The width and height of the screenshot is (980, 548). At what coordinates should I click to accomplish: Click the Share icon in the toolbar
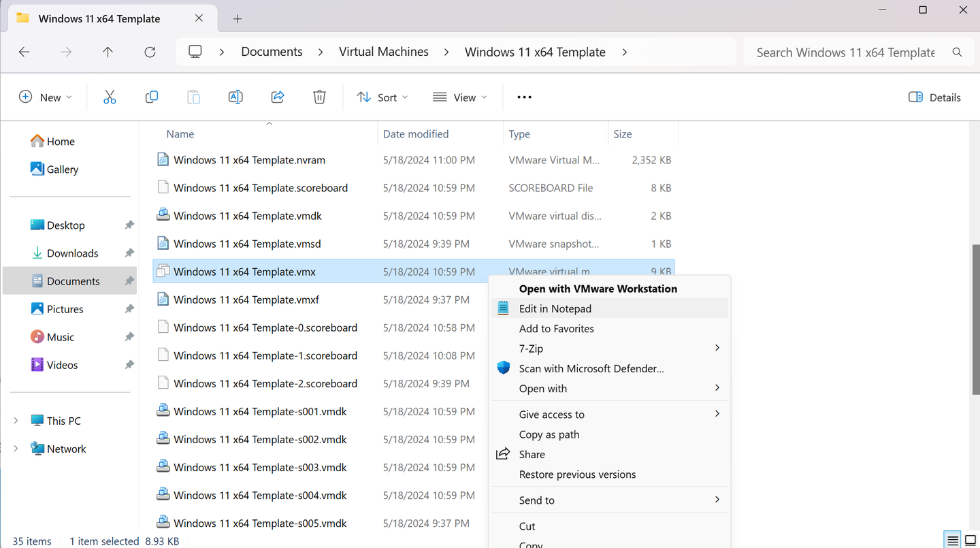click(x=278, y=97)
